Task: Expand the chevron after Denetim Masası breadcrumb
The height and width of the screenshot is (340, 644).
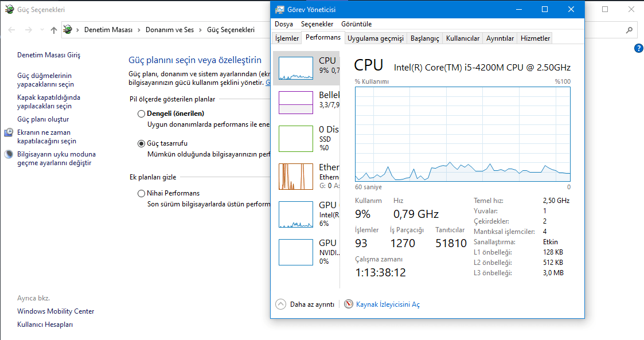Action: click(139, 30)
